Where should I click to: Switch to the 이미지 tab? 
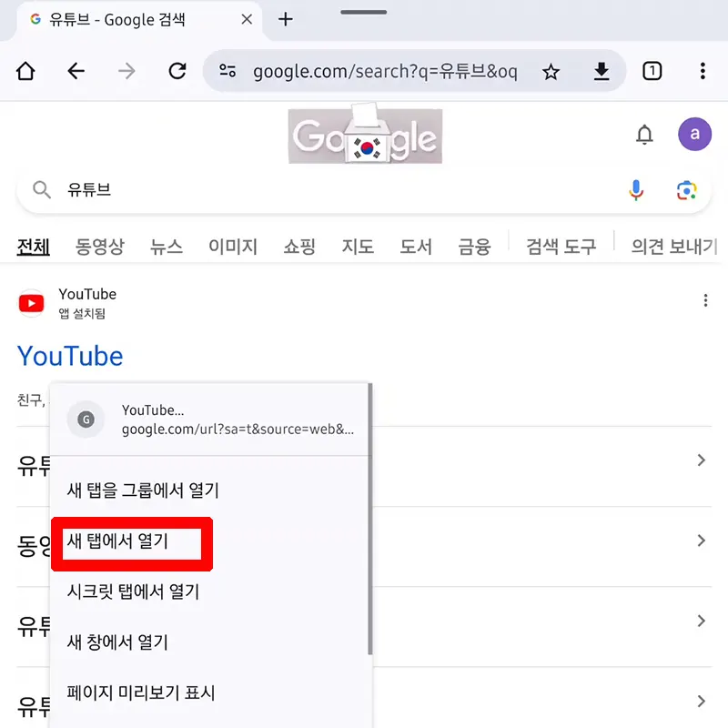[233, 246]
